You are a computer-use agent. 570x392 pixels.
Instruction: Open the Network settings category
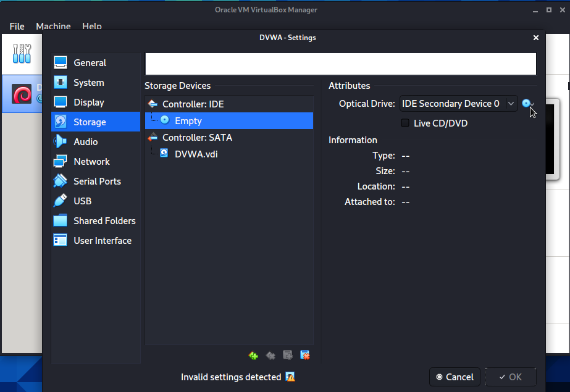(x=96, y=161)
